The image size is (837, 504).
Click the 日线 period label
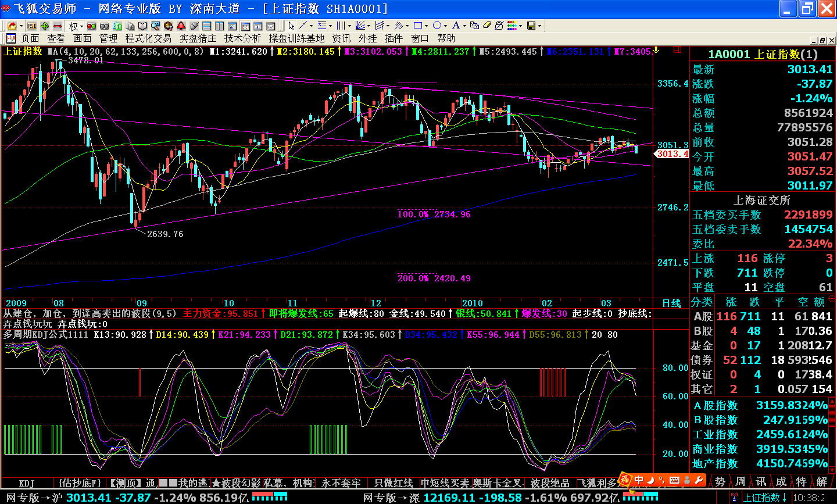671,303
